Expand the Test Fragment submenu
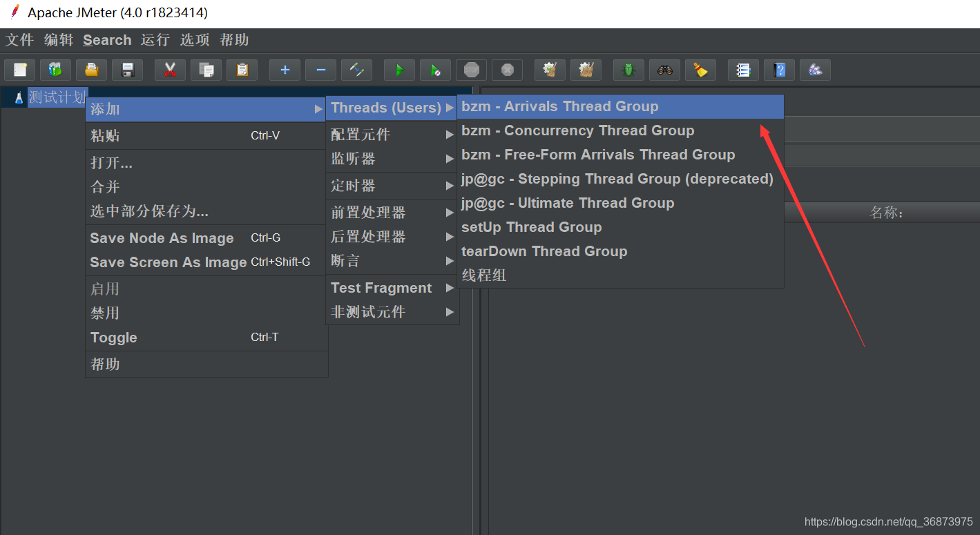Viewport: 980px width, 535px height. click(x=392, y=288)
